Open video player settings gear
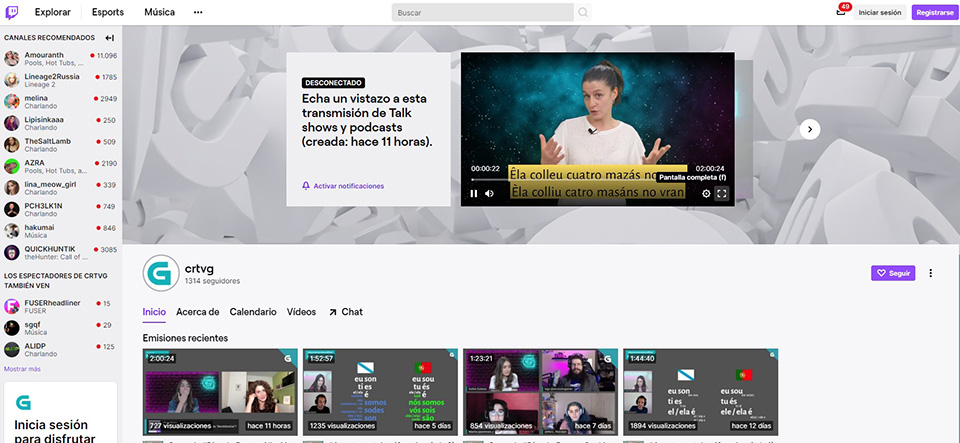Viewport: 960px width, 443px height. tap(706, 193)
